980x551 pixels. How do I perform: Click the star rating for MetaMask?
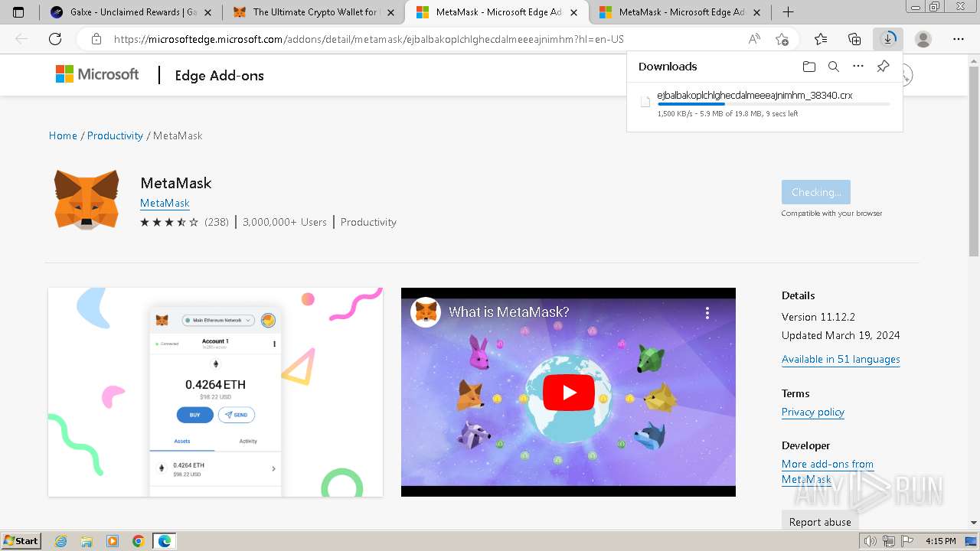(169, 222)
